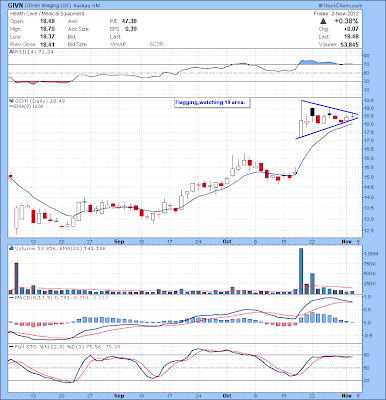This screenshot has width=386, height=400.
Task: Select the 'Flagging, watching 19 area' annotation box
Action: pyautogui.click(x=211, y=103)
